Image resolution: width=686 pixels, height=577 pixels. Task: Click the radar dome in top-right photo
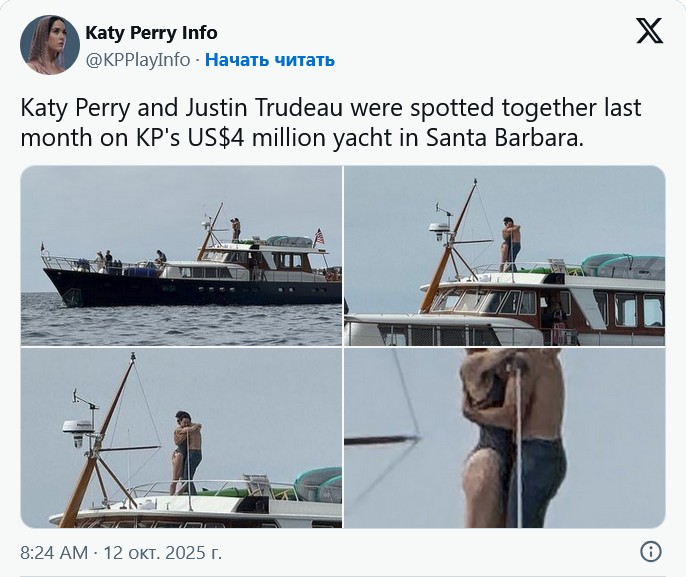(439, 232)
